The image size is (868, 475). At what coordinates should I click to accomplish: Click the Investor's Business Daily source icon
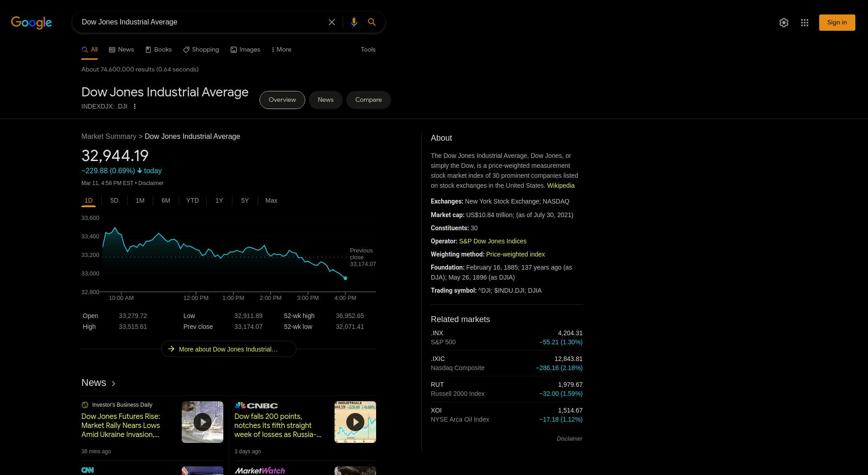(x=85, y=405)
